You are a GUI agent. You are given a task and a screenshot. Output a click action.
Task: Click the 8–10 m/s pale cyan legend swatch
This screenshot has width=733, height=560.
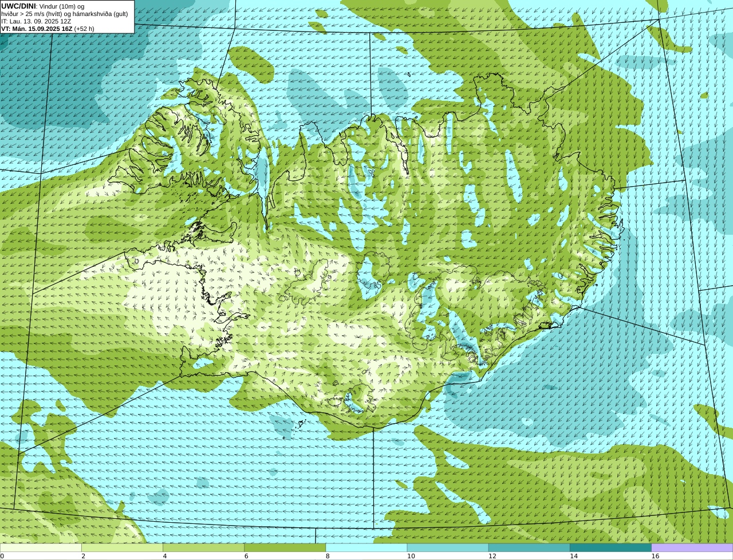click(366, 547)
